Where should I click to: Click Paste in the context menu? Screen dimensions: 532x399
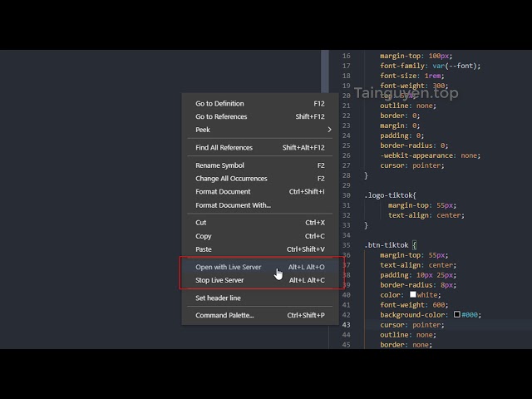tap(260, 249)
